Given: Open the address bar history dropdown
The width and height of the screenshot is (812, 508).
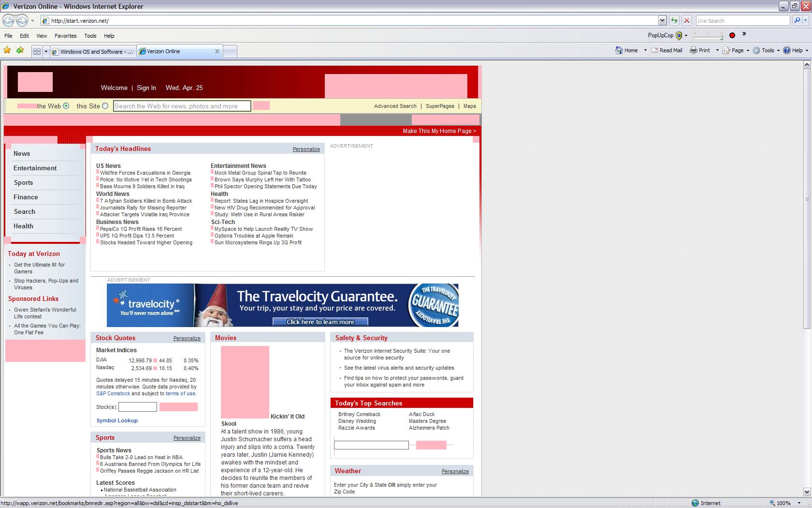Looking at the screenshot, I should tap(662, 20).
